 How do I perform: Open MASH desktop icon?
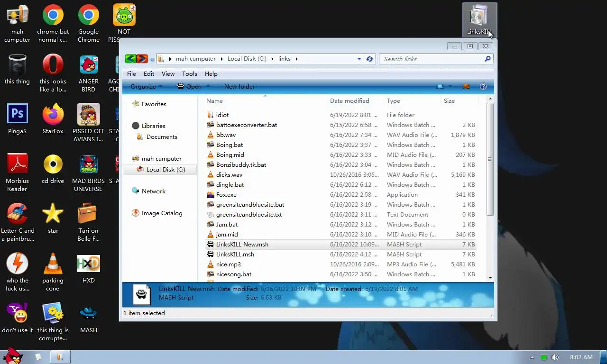coord(89,318)
